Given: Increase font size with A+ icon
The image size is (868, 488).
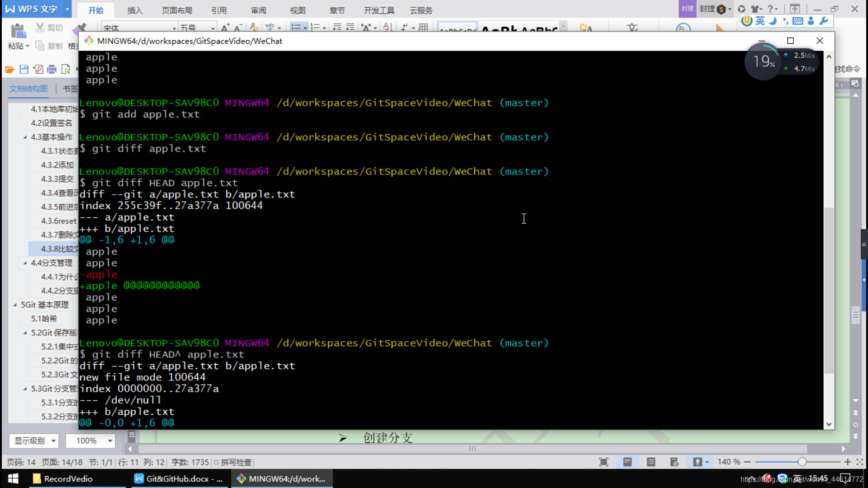Looking at the screenshot, I should [x=225, y=28].
